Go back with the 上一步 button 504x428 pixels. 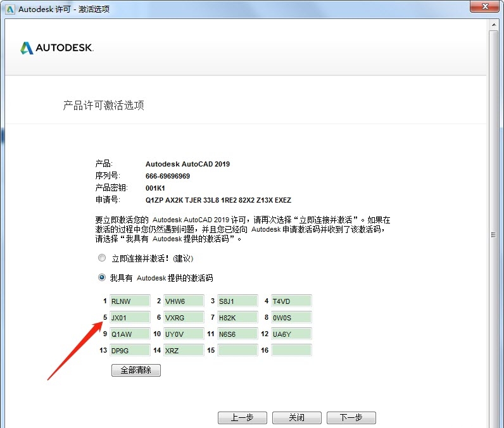click(x=243, y=418)
